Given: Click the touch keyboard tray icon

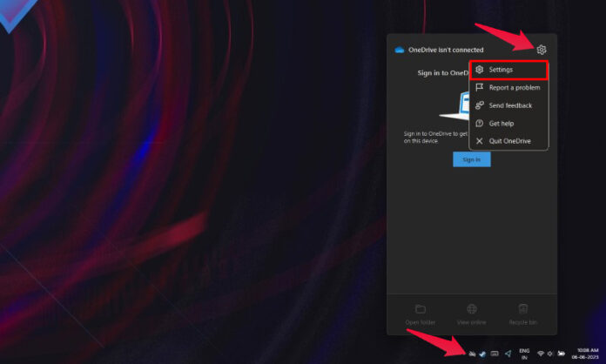Looking at the screenshot, I should tap(495, 354).
